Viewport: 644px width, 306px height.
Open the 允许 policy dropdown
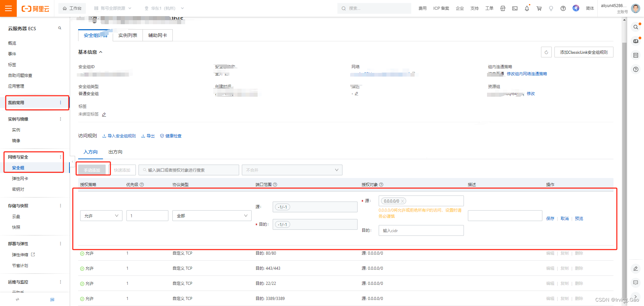(x=101, y=216)
